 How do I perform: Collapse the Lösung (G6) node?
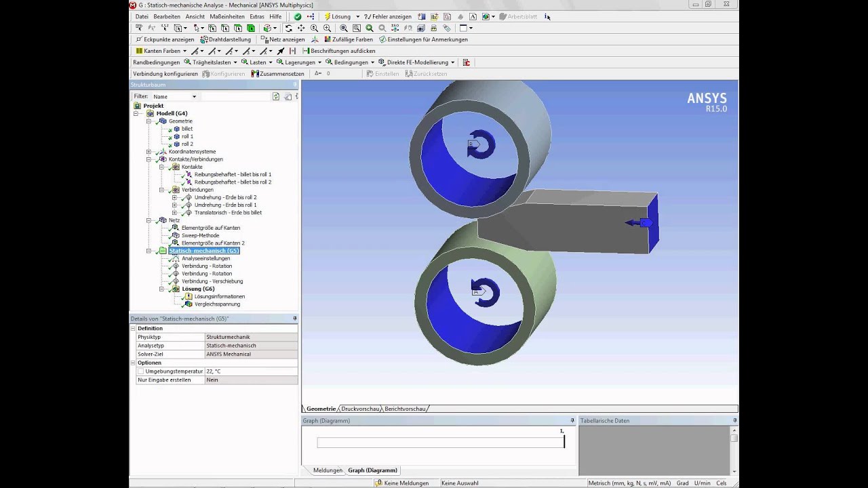[161, 289]
